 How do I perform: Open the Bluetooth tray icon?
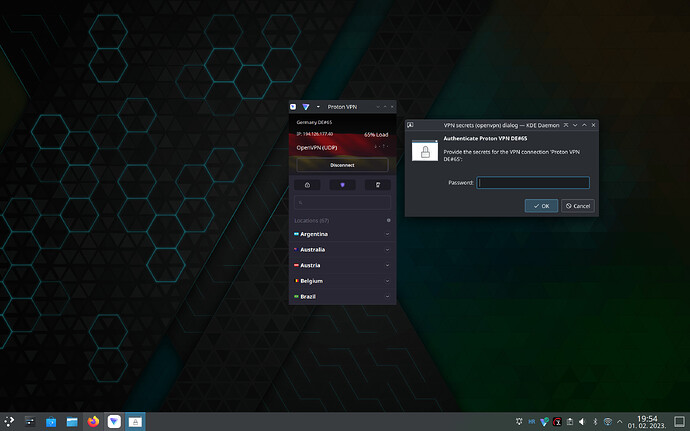click(595, 422)
